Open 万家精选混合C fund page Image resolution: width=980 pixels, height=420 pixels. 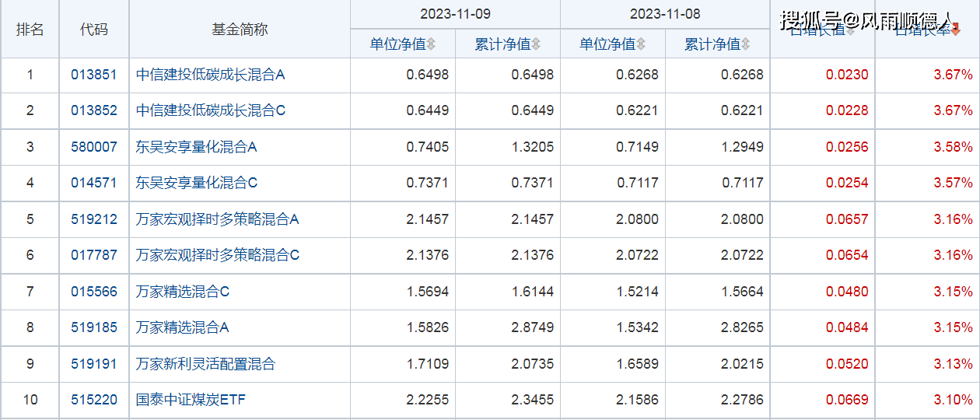pyautogui.click(x=183, y=292)
